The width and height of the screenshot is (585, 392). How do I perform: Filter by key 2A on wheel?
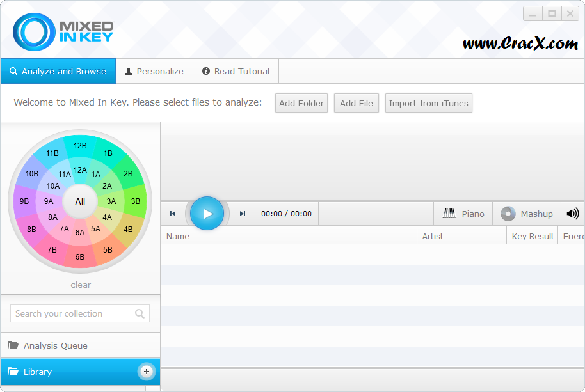point(107,185)
